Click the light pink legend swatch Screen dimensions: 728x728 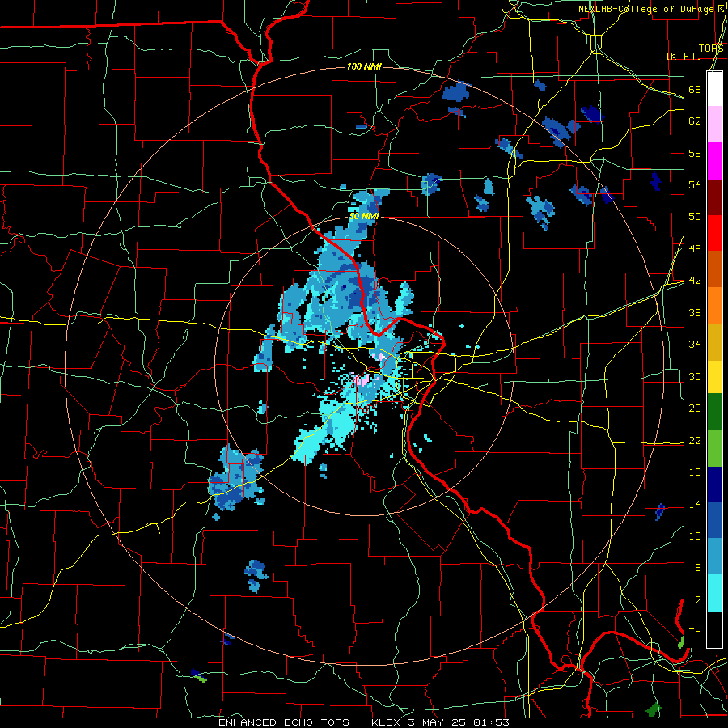[x=714, y=125]
